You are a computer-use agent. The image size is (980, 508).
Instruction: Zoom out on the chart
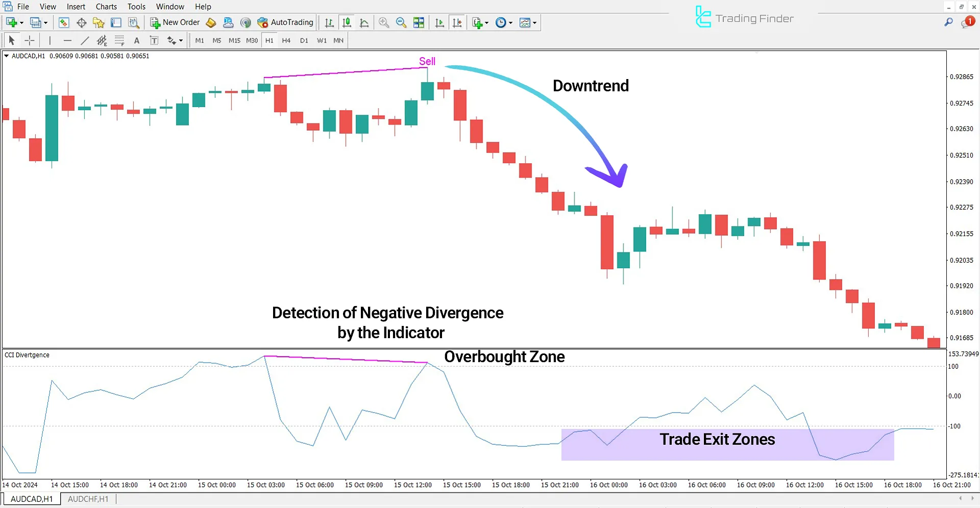point(401,22)
